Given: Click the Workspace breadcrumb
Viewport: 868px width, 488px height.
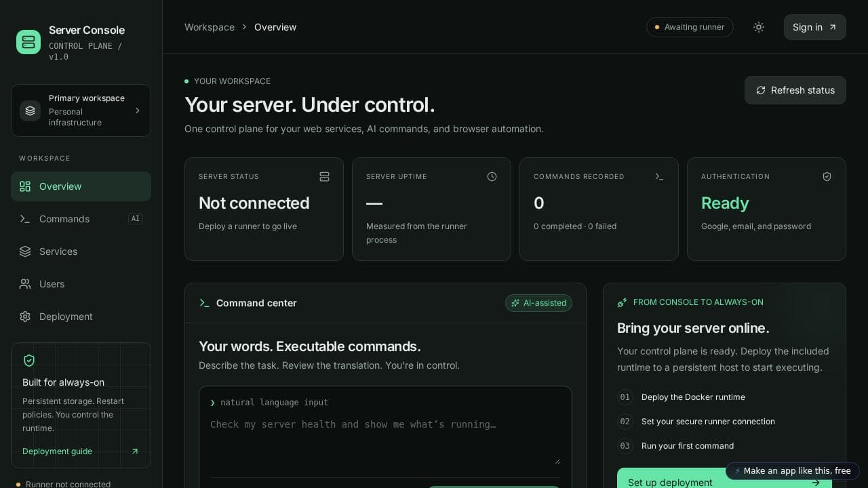Looking at the screenshot, I should click(x=210, y=27).
